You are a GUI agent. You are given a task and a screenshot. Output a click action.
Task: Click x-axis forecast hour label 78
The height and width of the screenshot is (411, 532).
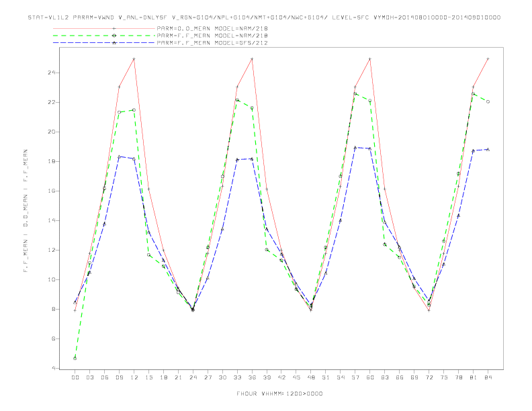click(x=459, y=377)
